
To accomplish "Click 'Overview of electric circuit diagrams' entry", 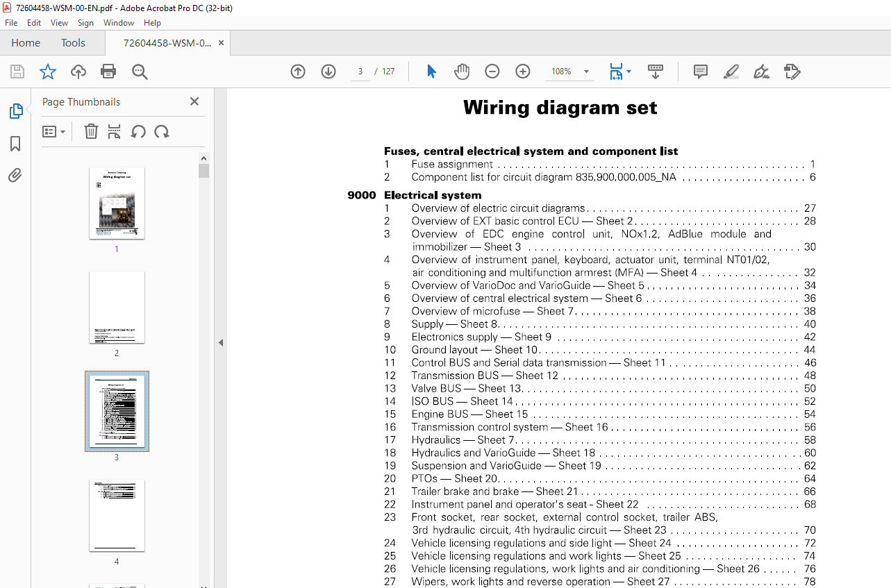I will [x=498, y=208].
